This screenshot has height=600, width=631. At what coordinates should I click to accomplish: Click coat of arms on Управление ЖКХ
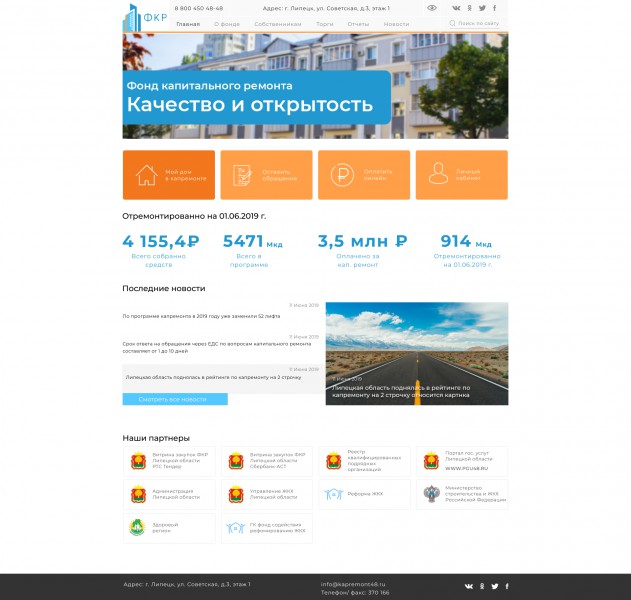[x=236, y=494]
